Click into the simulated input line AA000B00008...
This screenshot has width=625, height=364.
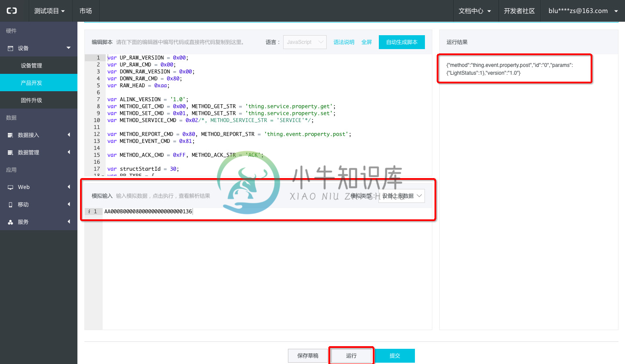[x=148, y=212]
